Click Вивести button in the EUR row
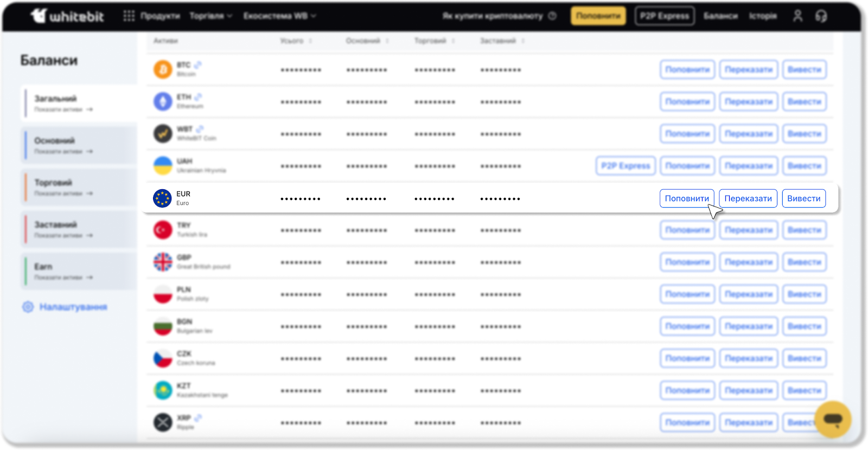The image size is (868, 450). click(x=803, y=198)
